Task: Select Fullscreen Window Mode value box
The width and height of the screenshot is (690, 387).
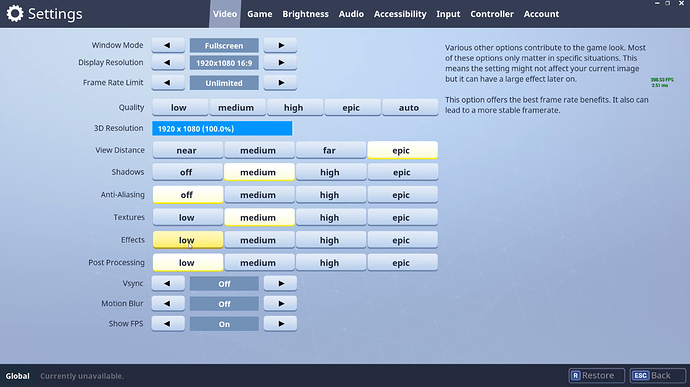Action: tap(224, 45)
